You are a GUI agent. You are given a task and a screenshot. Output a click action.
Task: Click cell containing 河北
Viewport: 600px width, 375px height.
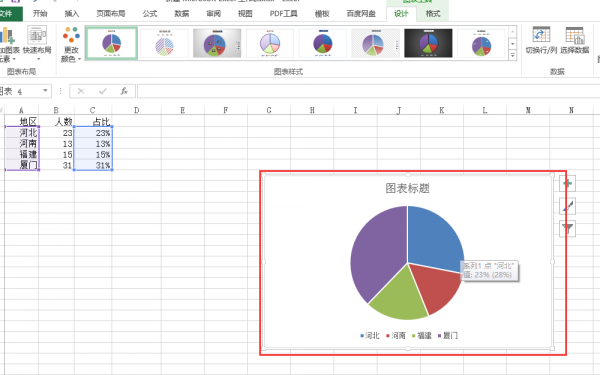[21, 133]
